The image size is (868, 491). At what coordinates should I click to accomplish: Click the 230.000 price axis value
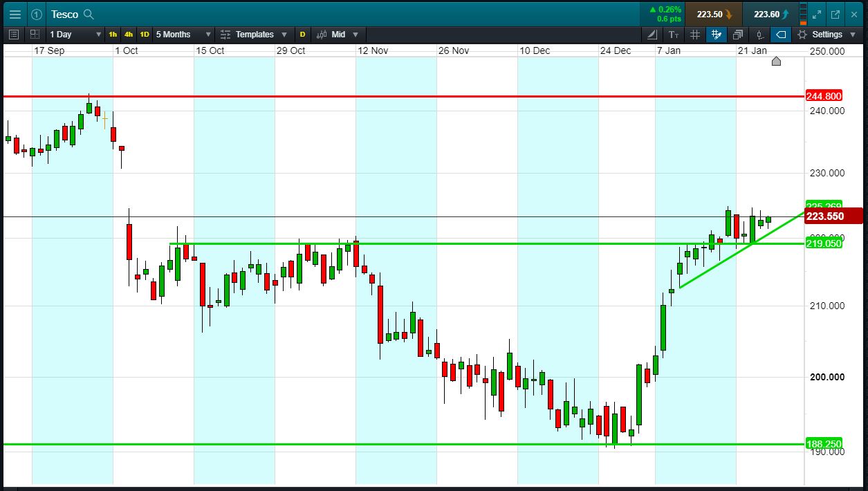pos(826,173)
